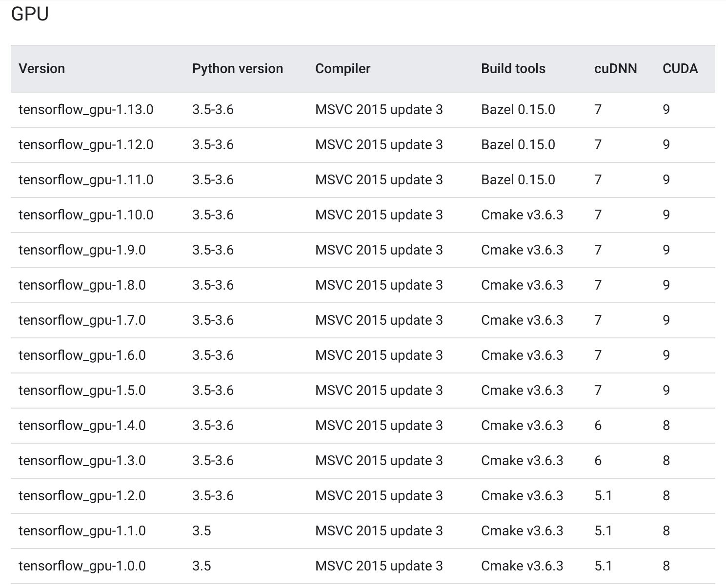
Task: Click the tensorflow_gpu-1.9.0 cell
Action: click(x=82, y=250)
